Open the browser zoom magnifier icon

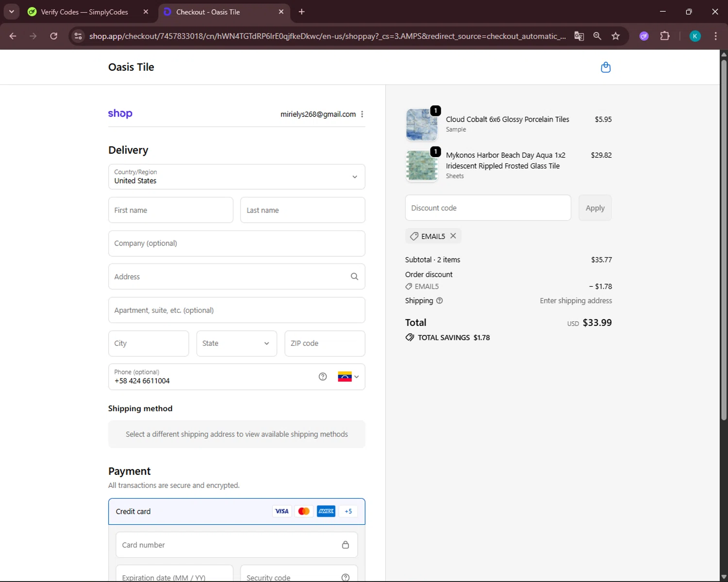point(597,36)
